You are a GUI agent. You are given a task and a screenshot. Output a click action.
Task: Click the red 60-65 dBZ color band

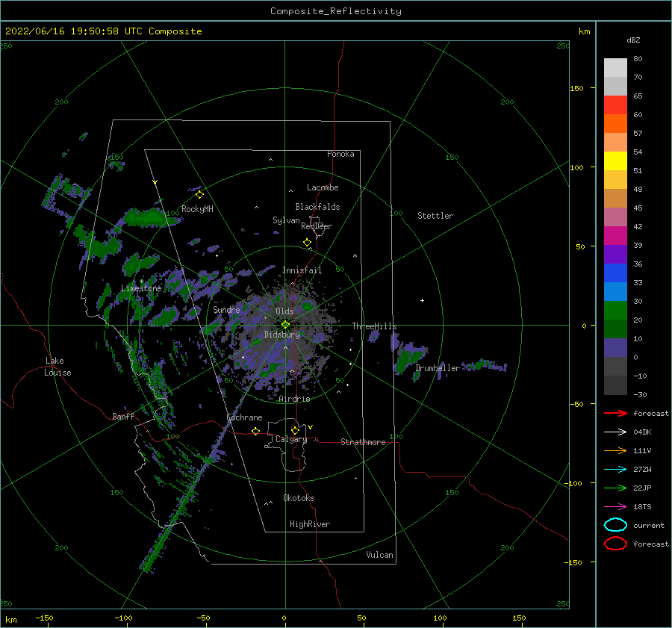point(615,105)
